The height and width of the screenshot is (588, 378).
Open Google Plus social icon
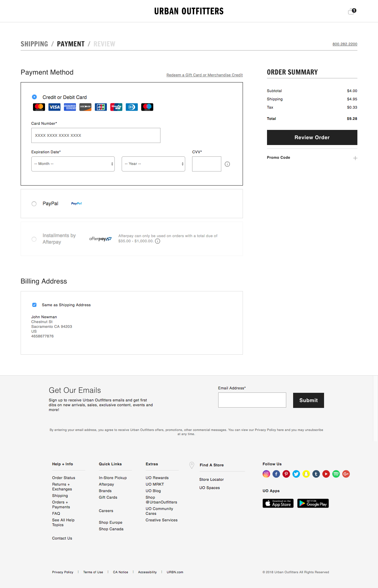[346, 474]
